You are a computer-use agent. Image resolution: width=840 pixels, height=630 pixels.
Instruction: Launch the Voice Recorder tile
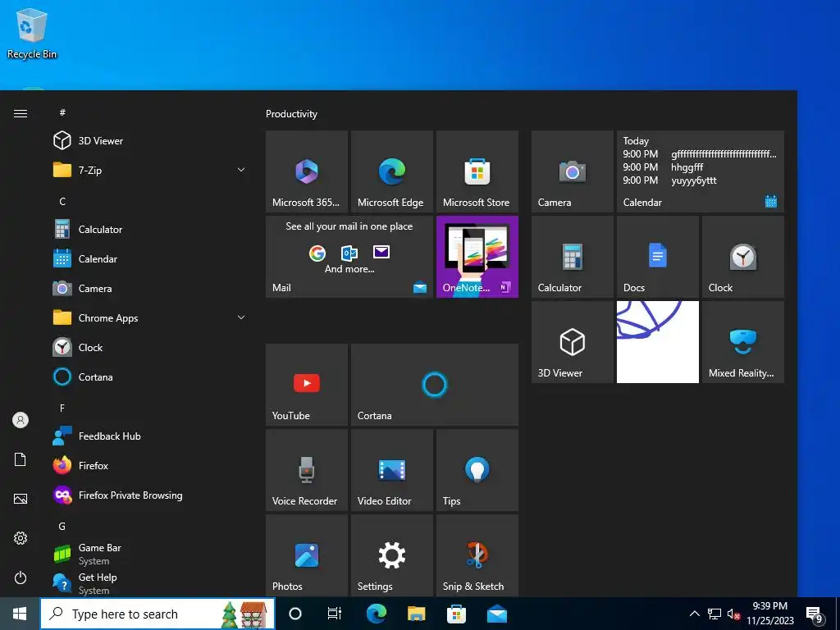pyautogui.click(x=307, y=470)
